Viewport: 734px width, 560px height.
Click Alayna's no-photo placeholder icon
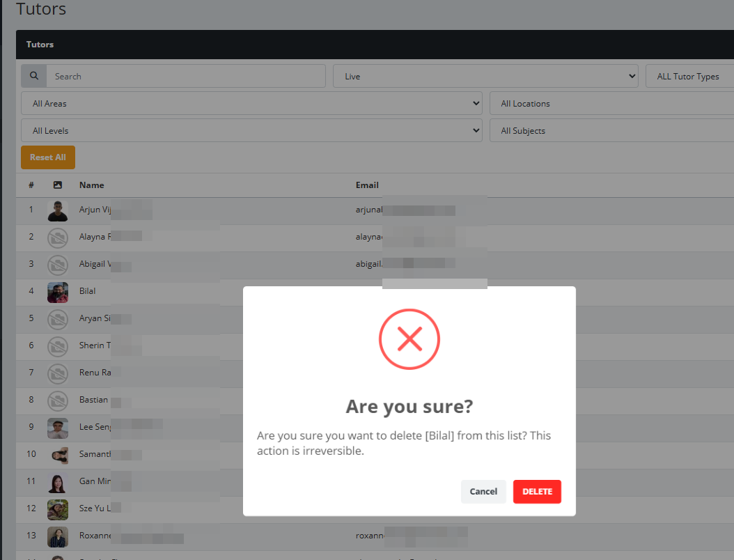(58, 238)
